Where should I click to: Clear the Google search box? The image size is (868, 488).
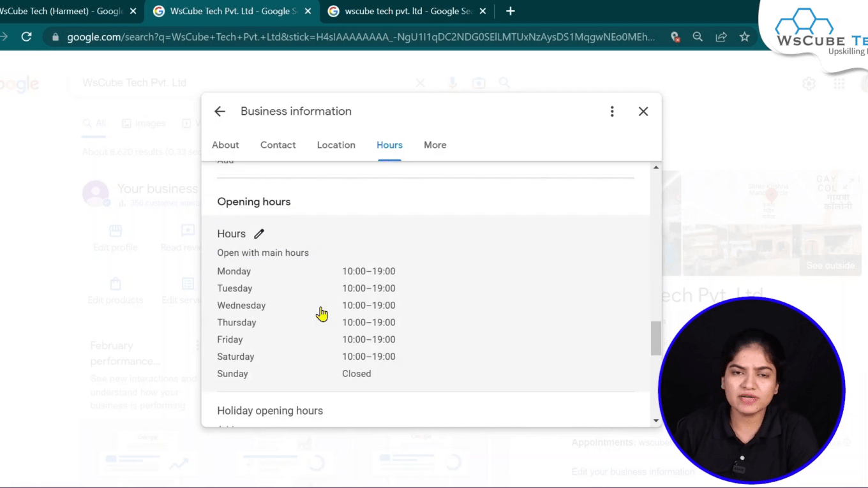420,83
